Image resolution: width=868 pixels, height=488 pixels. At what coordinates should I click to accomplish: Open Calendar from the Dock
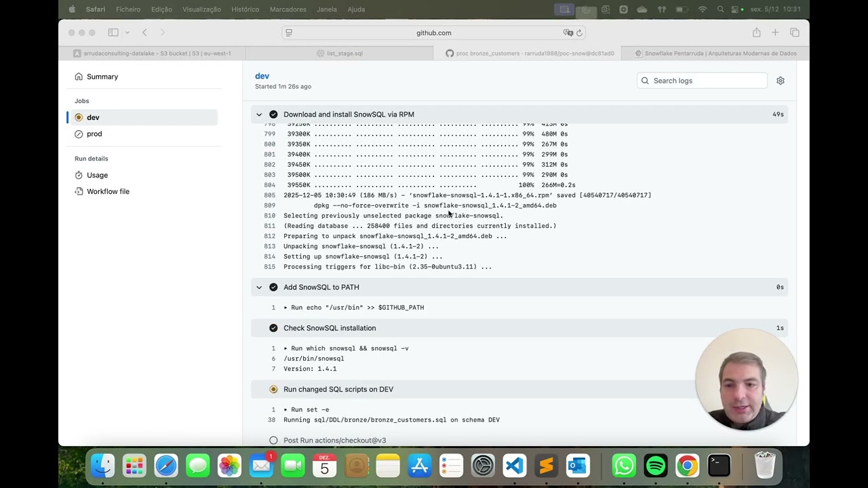(x=324, y=466)
